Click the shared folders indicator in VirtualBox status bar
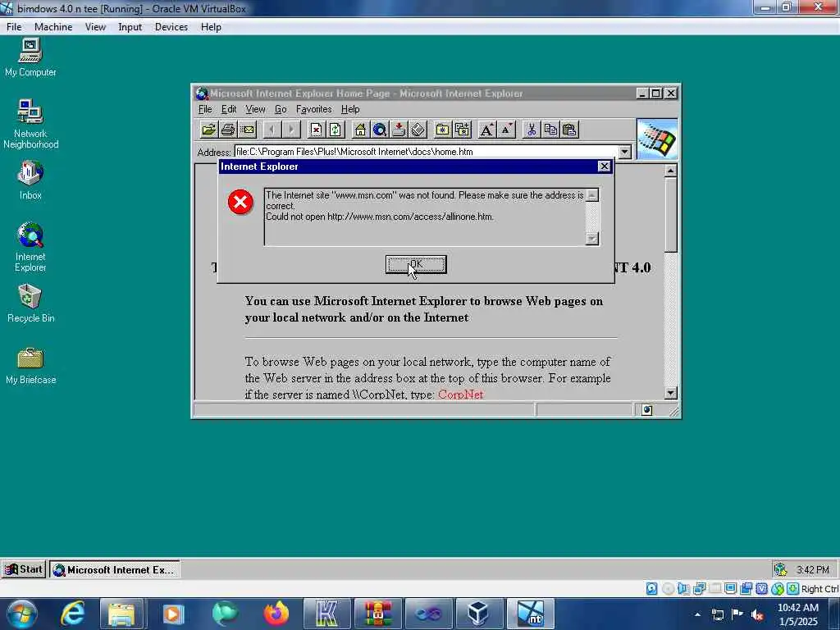840x630 pixels. pos(714,589)
